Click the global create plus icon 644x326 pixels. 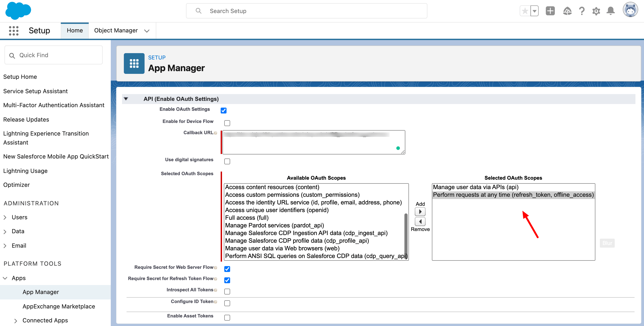click(550, 11)
